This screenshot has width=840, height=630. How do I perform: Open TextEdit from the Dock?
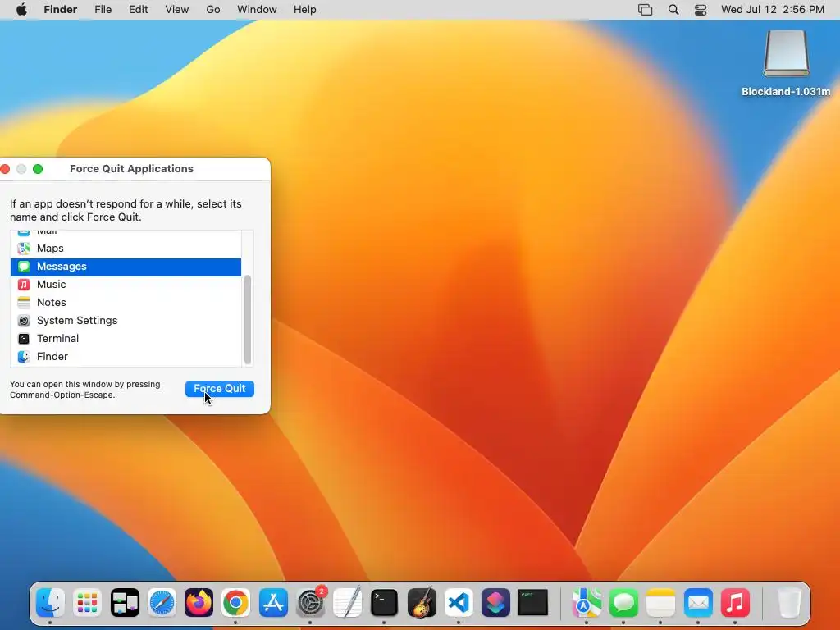pos(347,603)
